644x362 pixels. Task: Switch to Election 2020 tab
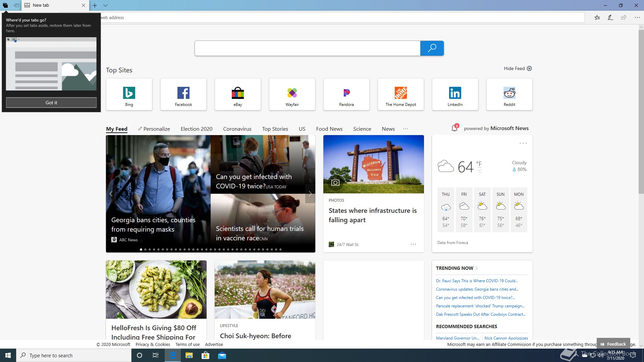point(197,129)
